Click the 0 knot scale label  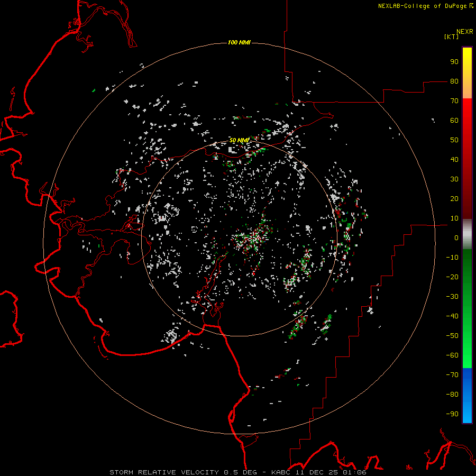pos(456,238)
